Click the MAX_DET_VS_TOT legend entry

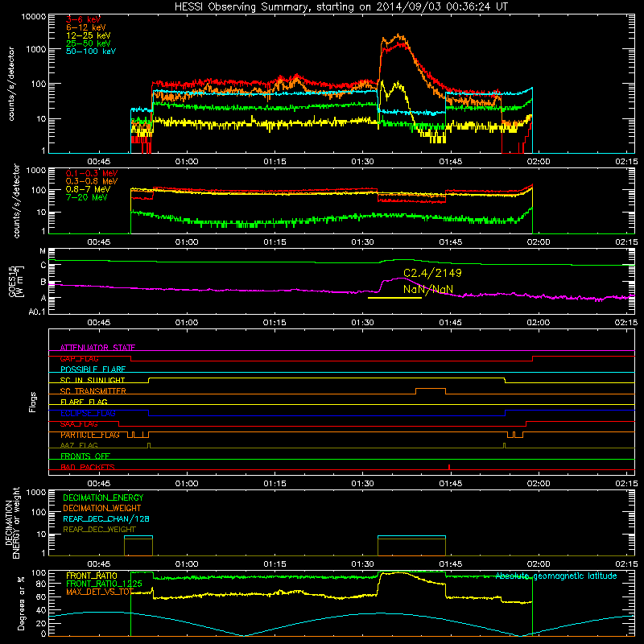100,592
